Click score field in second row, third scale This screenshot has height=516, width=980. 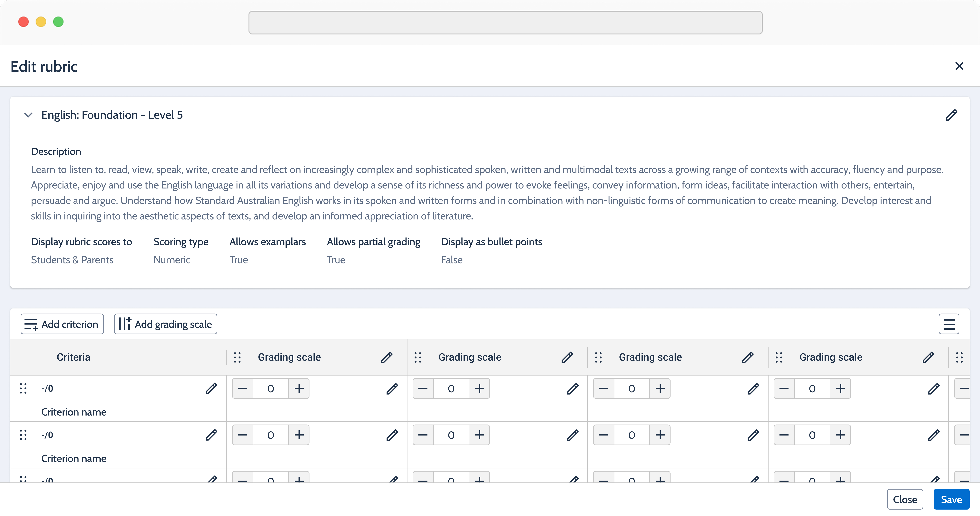point(632,435)
